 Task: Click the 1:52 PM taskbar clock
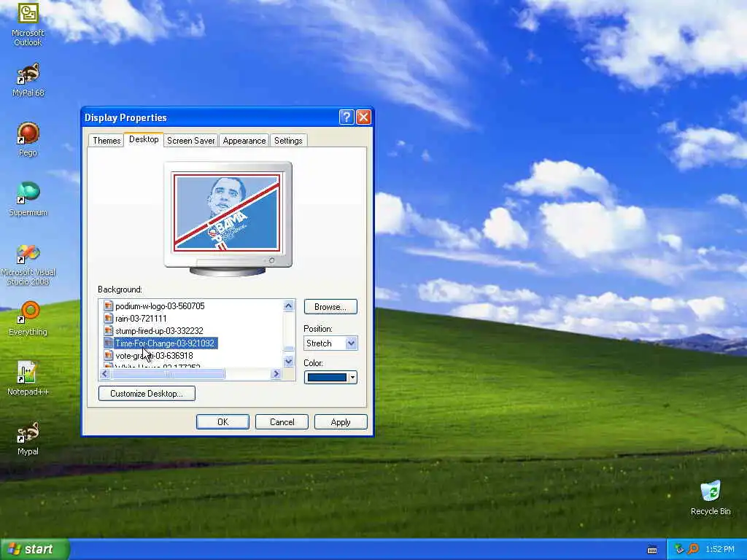click(x=719, y=549)
